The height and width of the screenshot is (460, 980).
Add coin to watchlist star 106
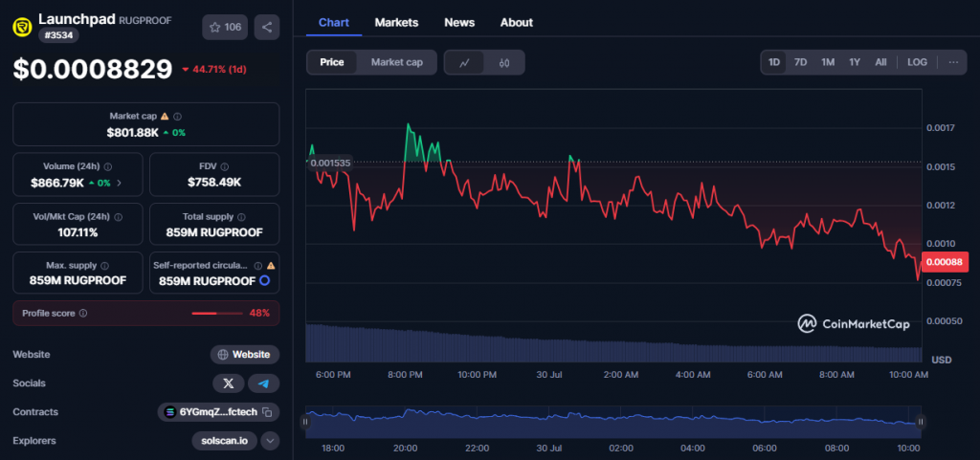225,27
